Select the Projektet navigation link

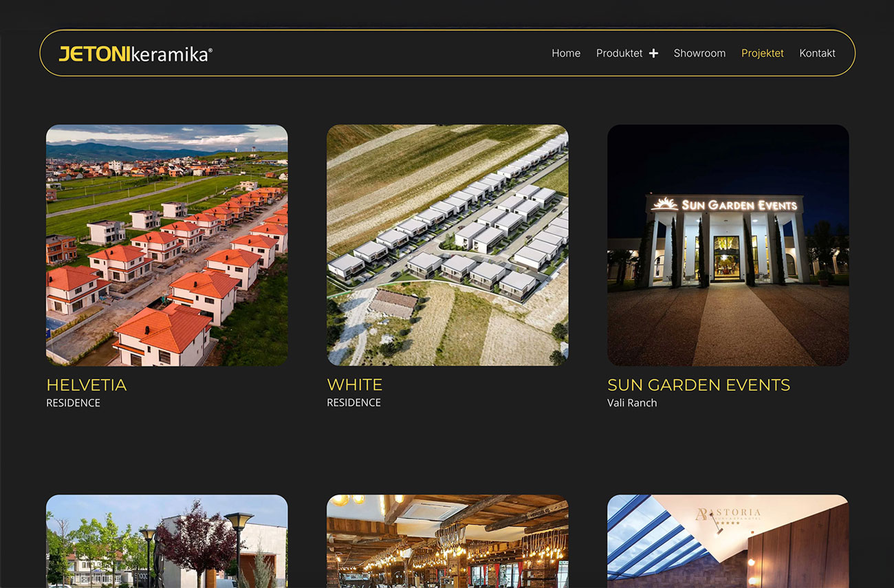tap(762, 53)
